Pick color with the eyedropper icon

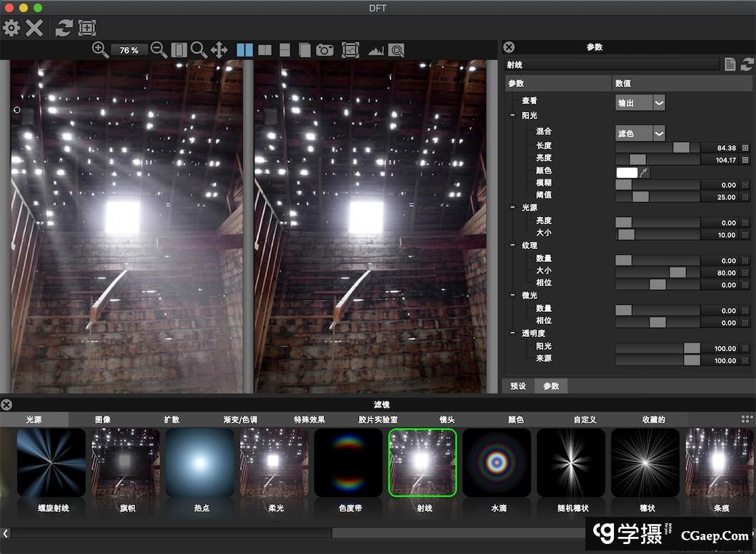(x=645, y=172)
